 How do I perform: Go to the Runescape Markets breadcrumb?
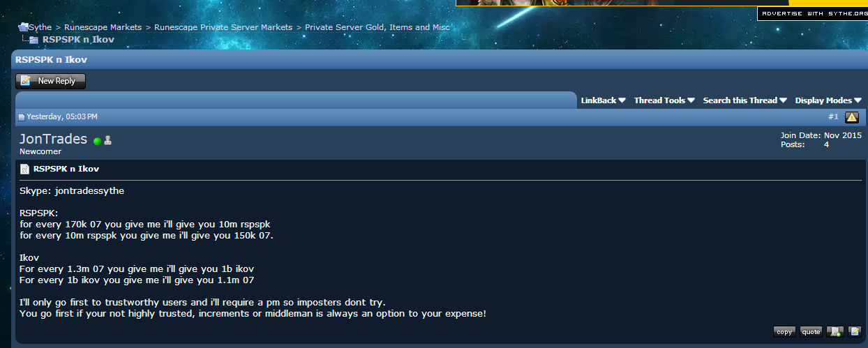[103, 27]
